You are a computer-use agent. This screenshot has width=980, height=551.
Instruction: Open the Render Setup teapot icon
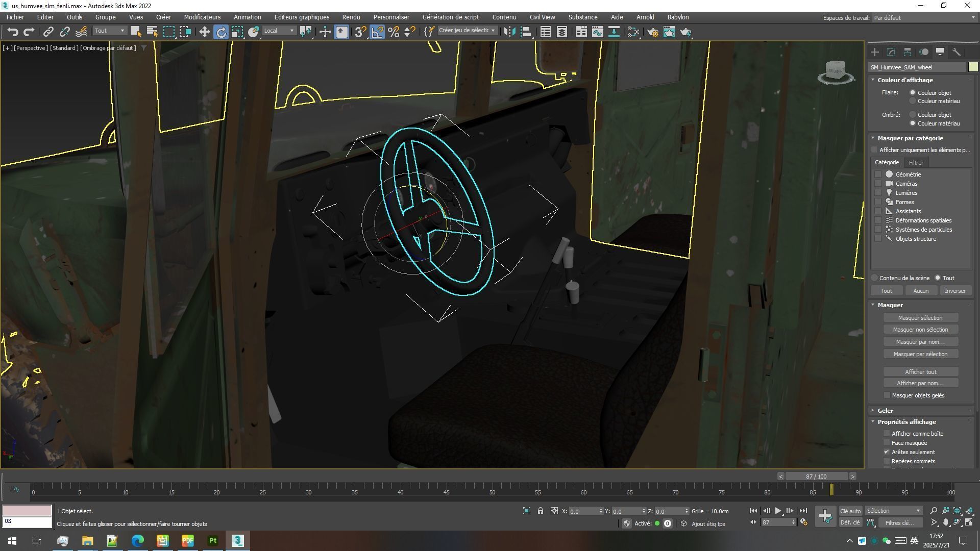pos(652,32)
